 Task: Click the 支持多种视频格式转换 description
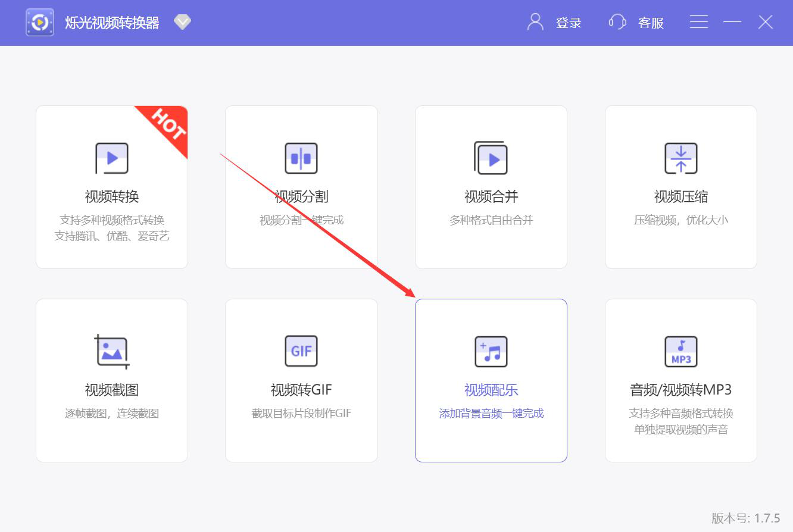(x=112, y=220)
